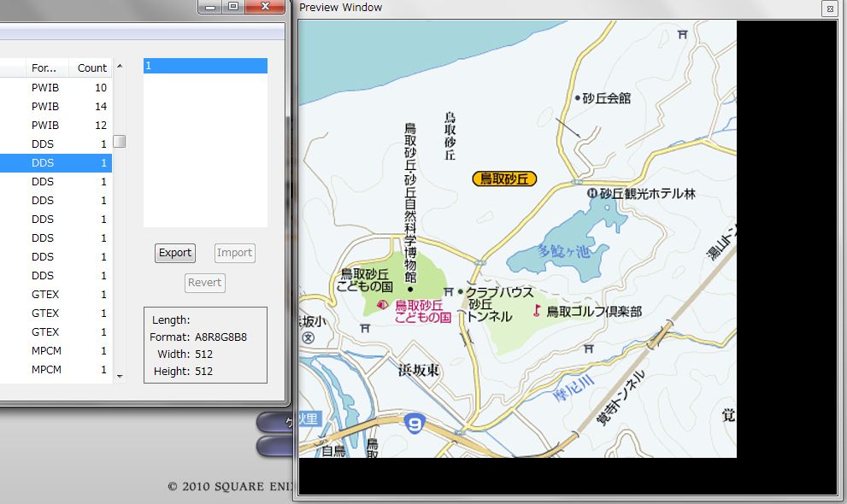Click the red eye icon near こどもの国
This screenshot has width=847, height=504.
[x=382, y=305]
